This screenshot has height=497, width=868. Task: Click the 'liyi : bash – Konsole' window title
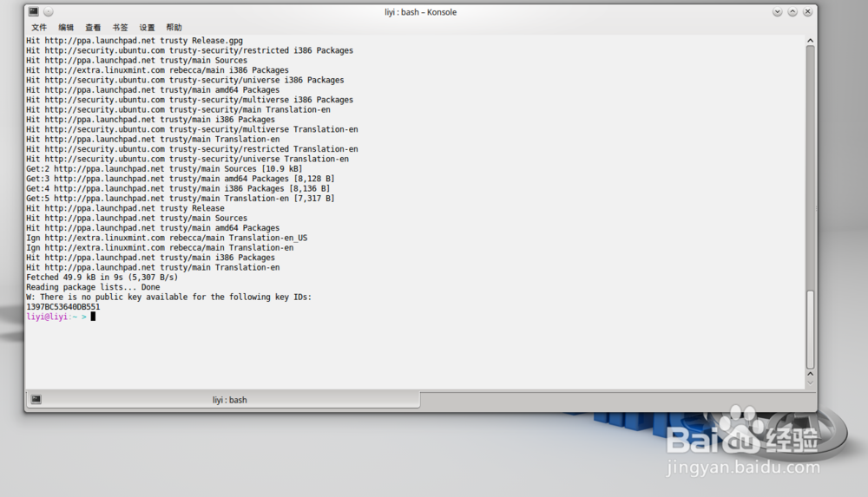pos(421,12)
